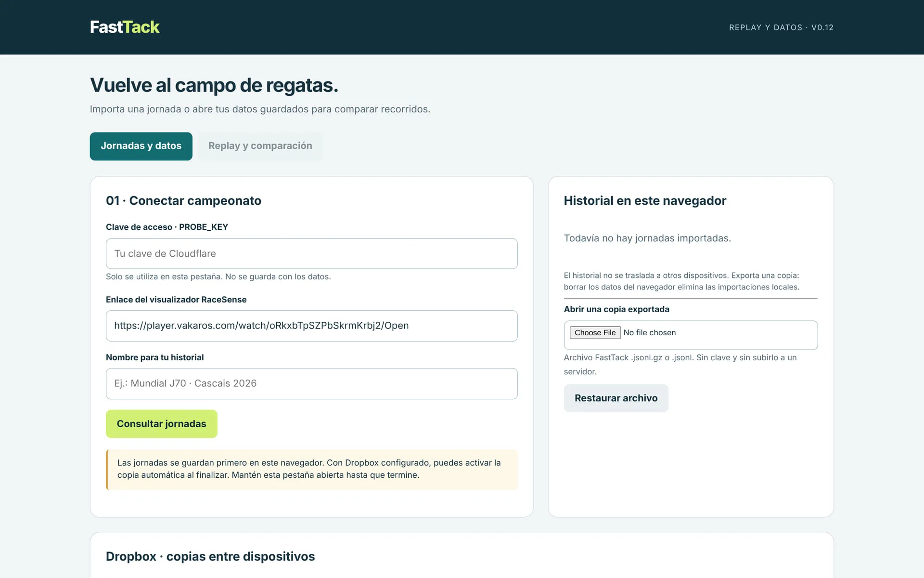
Task: Click the Nombre para tu historial field
Action: (x=311, y=383)
